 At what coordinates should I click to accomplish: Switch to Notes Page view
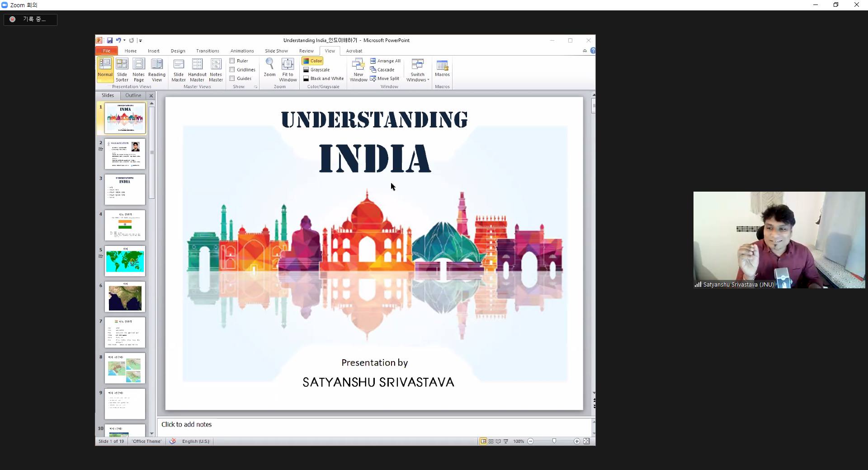point(138,70)
